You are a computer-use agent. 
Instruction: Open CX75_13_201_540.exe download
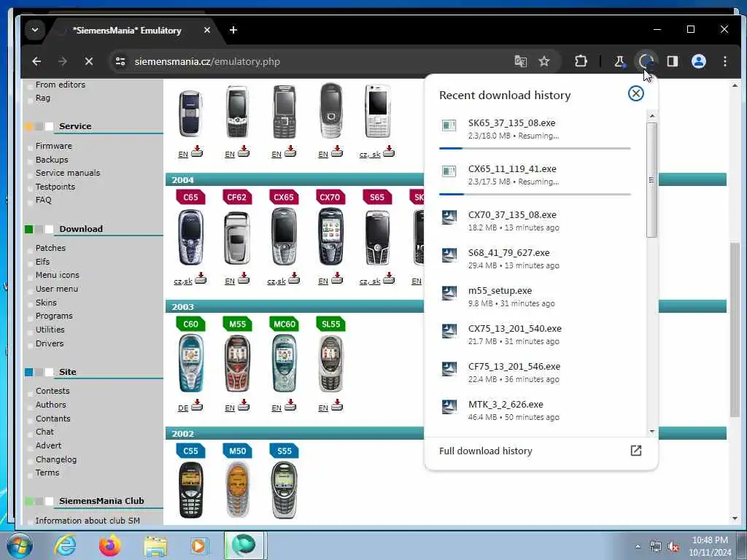coord(535,334)
